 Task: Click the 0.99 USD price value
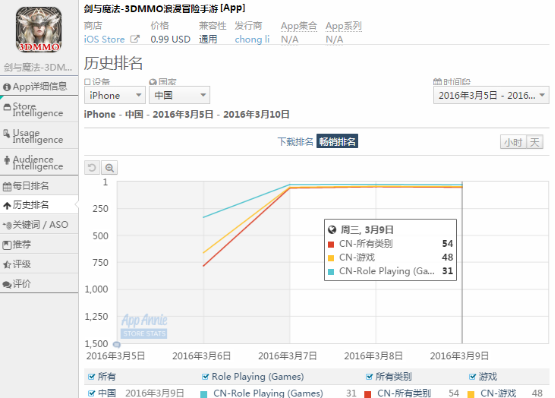170,39
